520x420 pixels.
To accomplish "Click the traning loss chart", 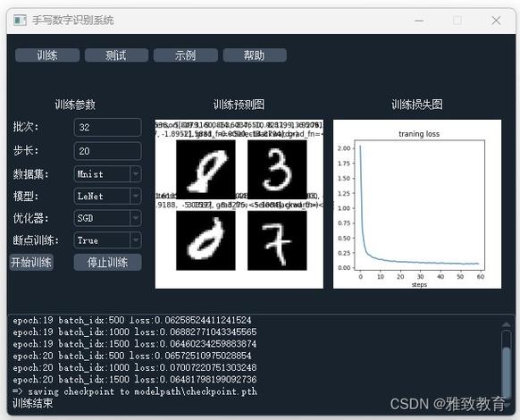I will [417, 204].
